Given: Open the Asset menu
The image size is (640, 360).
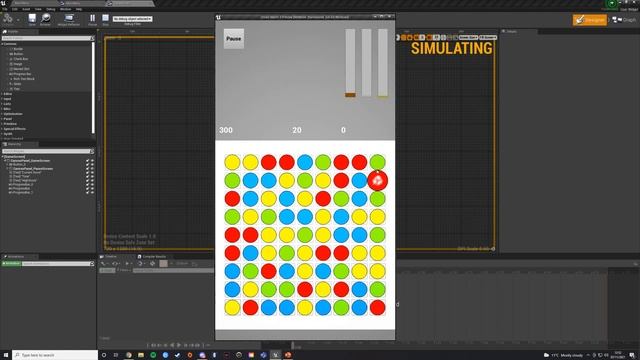Looking at the screenshot, I should (x=26, y=9).
